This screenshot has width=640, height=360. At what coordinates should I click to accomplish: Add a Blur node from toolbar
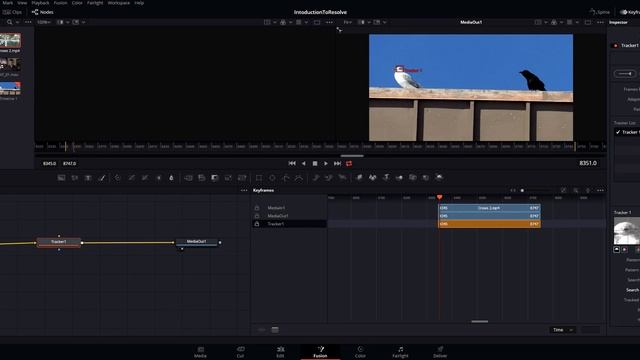point(171,178)
